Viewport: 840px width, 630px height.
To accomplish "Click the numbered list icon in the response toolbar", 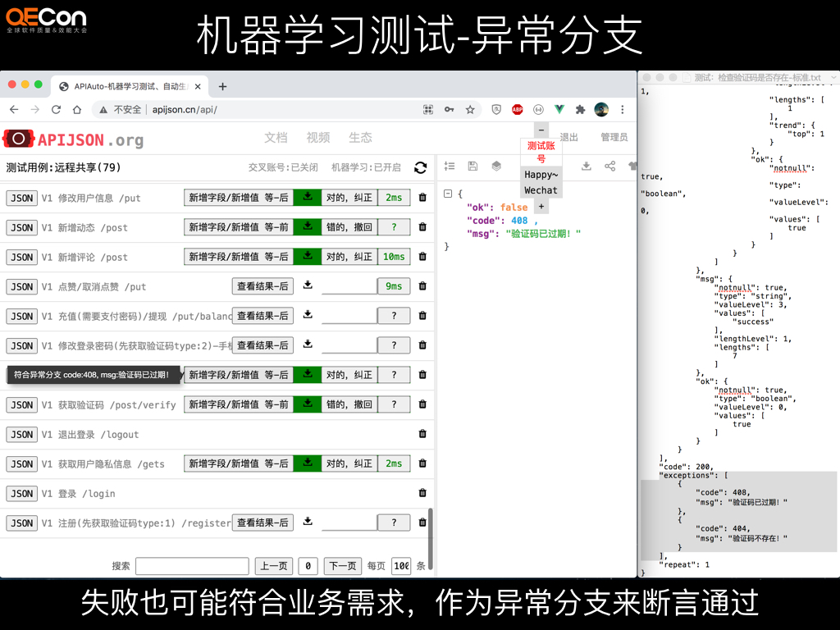I will 450,166.
